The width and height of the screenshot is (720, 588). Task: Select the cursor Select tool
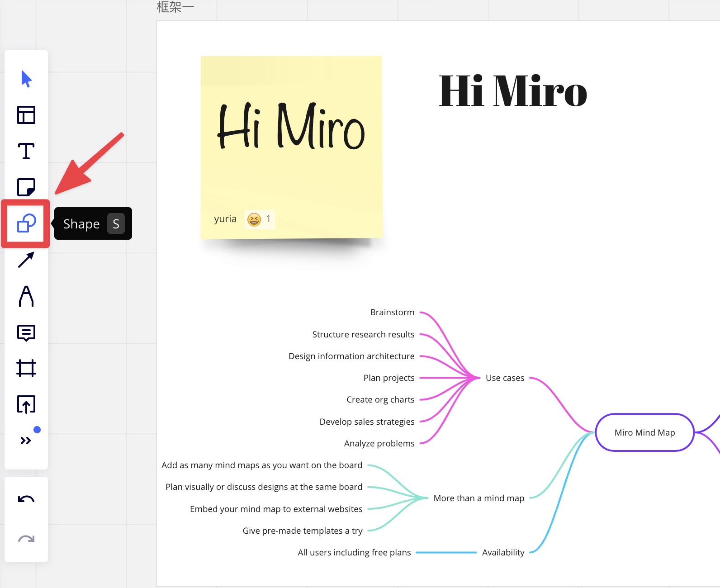pyautogui.click(x=26, y=79)
